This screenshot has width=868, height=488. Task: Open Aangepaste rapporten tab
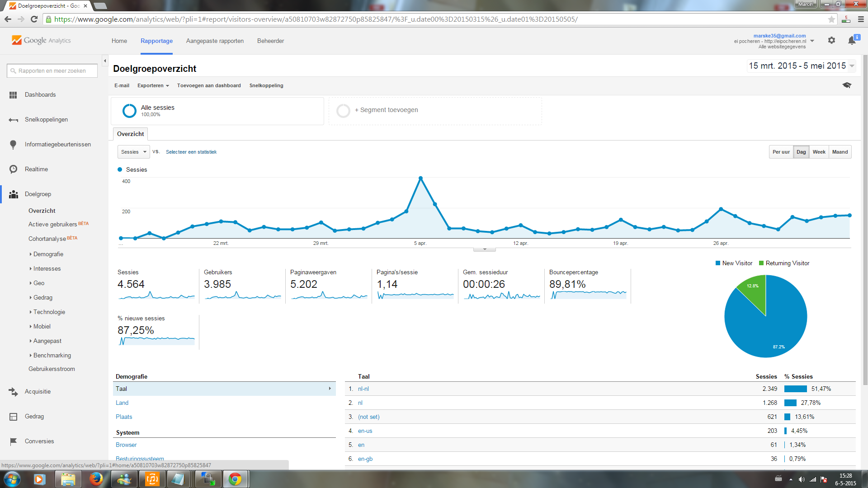tap(215, 41)
